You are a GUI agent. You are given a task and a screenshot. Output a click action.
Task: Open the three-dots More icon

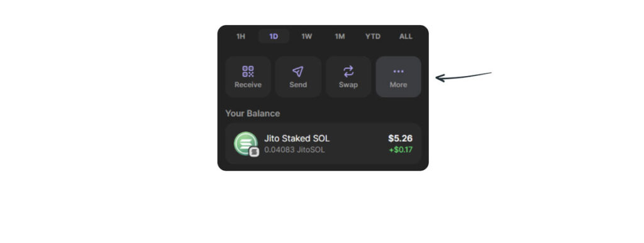click(398, 72)
